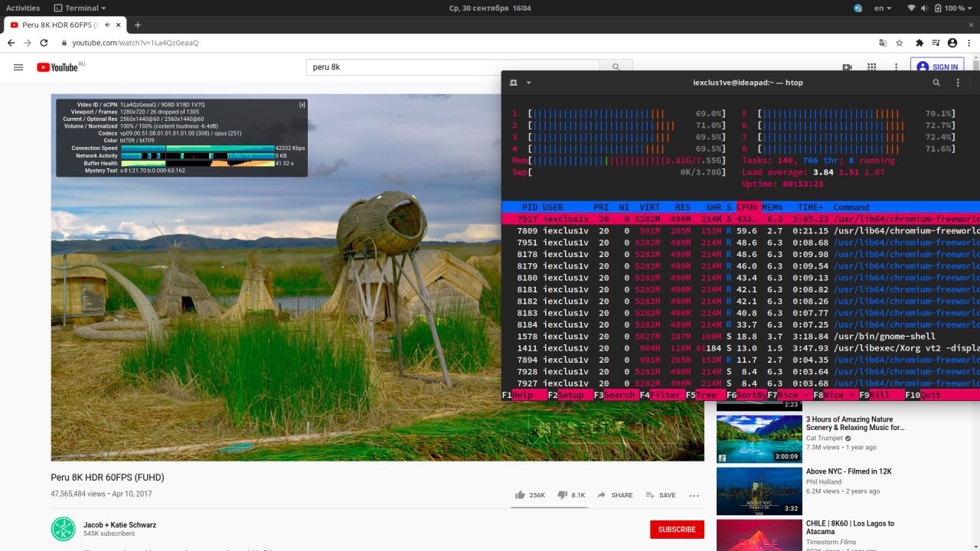Click the SIGN IN button
The height and width of the screenshot is (551, 980).
[x=937, y=67]
